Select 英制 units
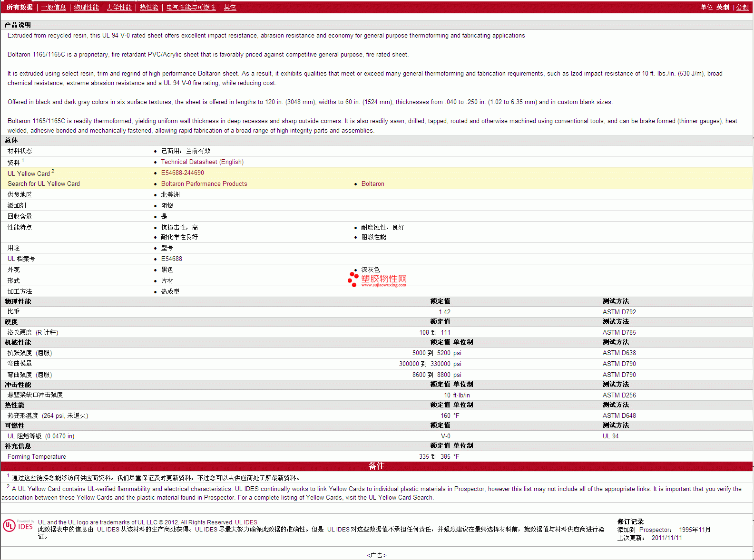The height and width of the screenshot is (560, 754). click(x=723, y=7)
